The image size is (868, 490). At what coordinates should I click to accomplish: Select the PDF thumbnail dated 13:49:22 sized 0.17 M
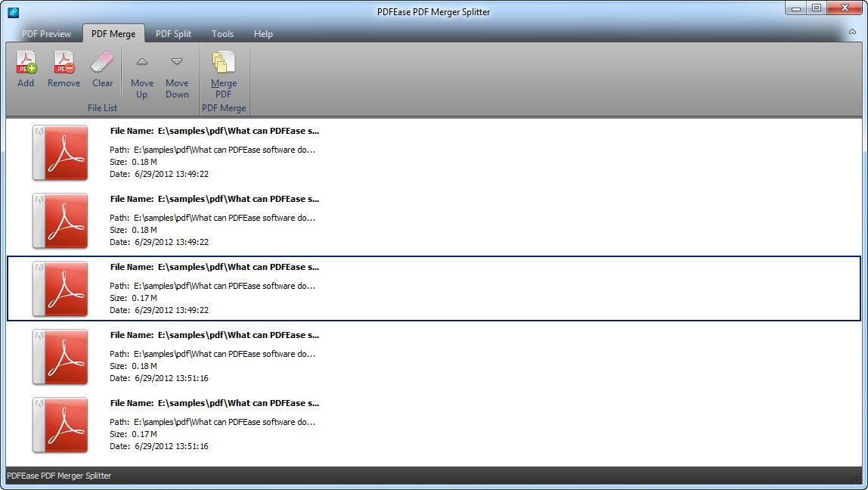coord(60,289)
